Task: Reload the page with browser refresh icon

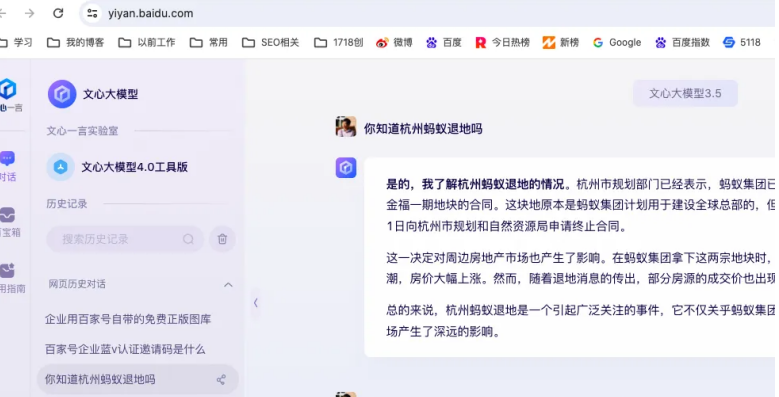Action: (x=58, y=13)
